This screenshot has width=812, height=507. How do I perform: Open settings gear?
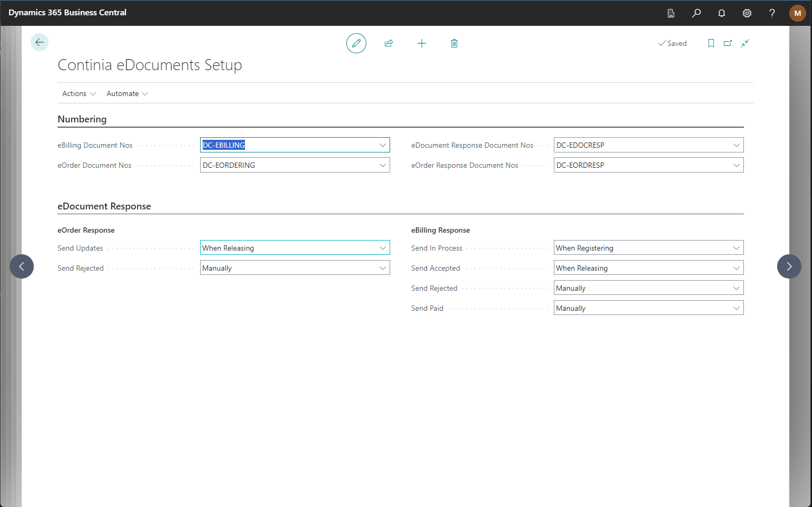(x=747, y=13)
